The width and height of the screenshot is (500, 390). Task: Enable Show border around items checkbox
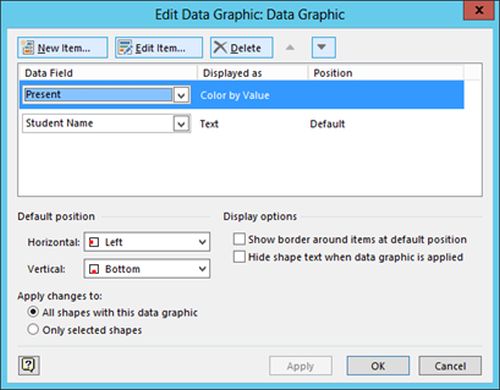click(x=239, y=239)
